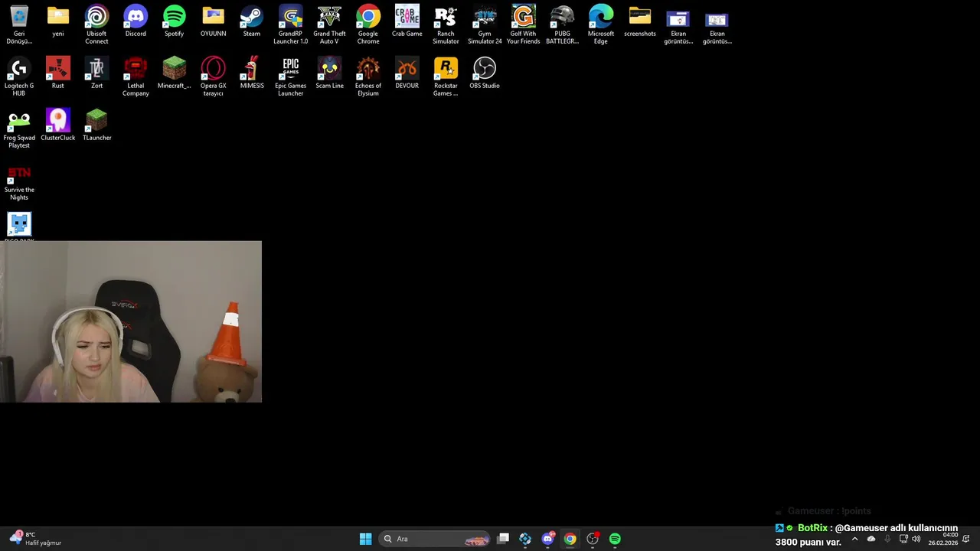Open Spotify from the taskbar
Screen dimensions: 980x551
[615, 539]
